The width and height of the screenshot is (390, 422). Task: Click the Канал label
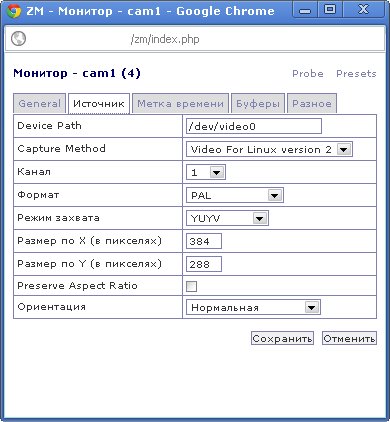point(34,172)
